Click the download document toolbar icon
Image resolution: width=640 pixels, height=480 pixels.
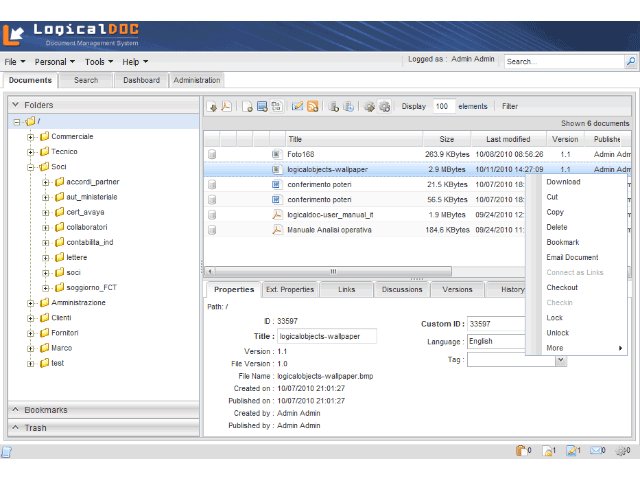click(212, 107)
